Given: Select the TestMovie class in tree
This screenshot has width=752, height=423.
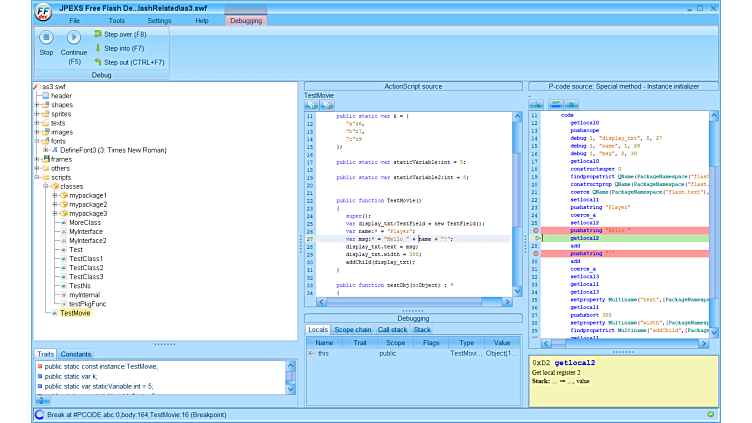Looking at the screenshot, I should [x=75, y=313].
